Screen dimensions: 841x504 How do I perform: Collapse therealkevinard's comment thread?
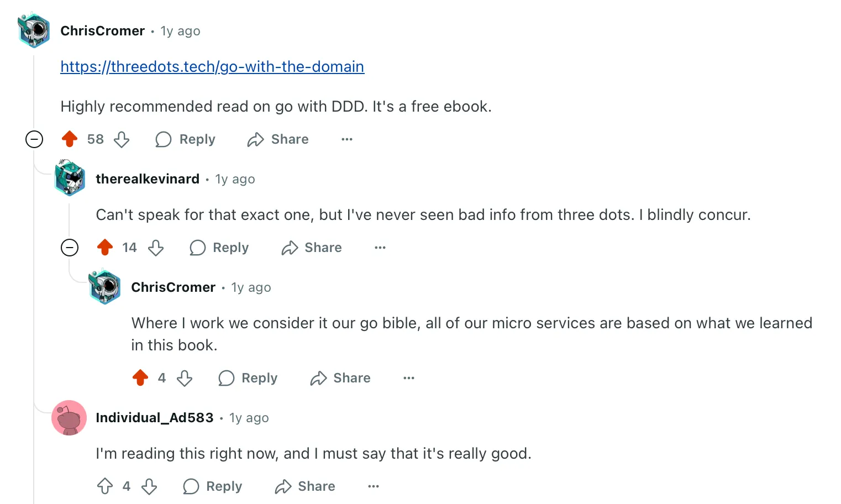tap(70, 248)
